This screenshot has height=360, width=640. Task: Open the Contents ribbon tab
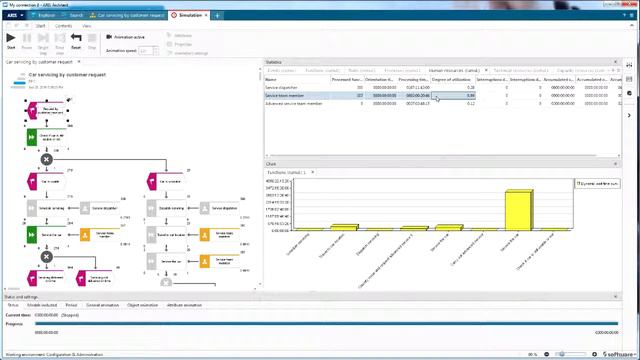click(63, 26)
